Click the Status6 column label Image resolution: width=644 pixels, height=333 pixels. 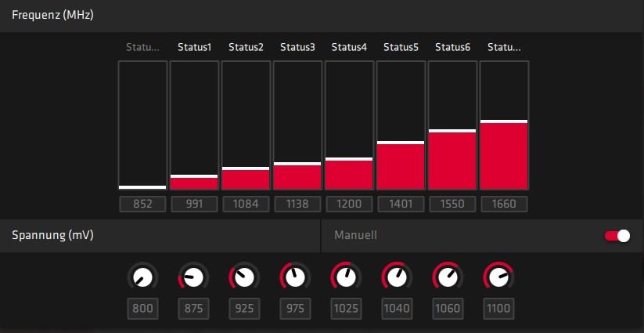click(452, 47)
